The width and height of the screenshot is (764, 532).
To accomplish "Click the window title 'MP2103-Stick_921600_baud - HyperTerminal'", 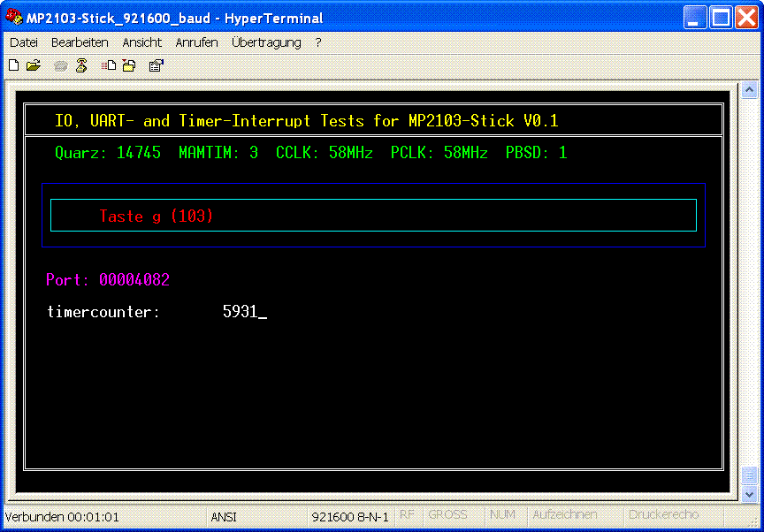I will (174, 19).
